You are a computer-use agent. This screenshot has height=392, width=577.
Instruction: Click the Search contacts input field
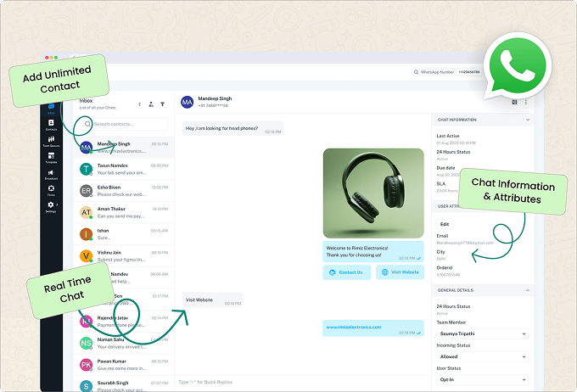pos(127,125)
